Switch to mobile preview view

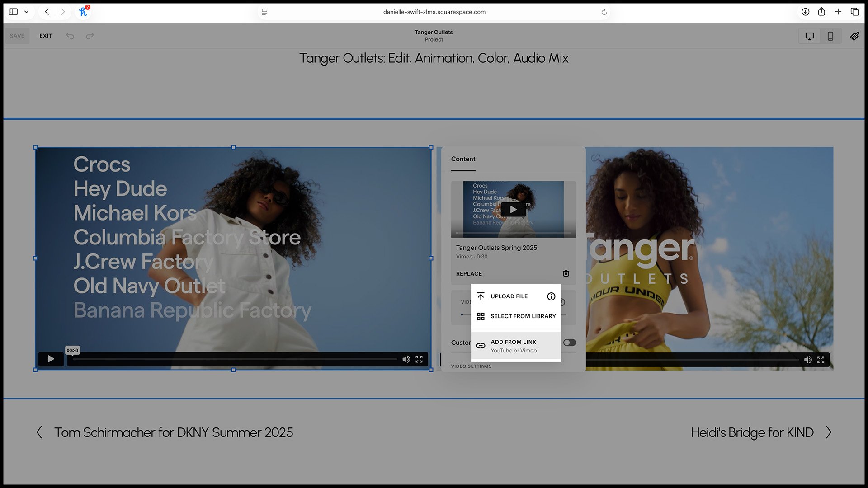tap(830, 36)
